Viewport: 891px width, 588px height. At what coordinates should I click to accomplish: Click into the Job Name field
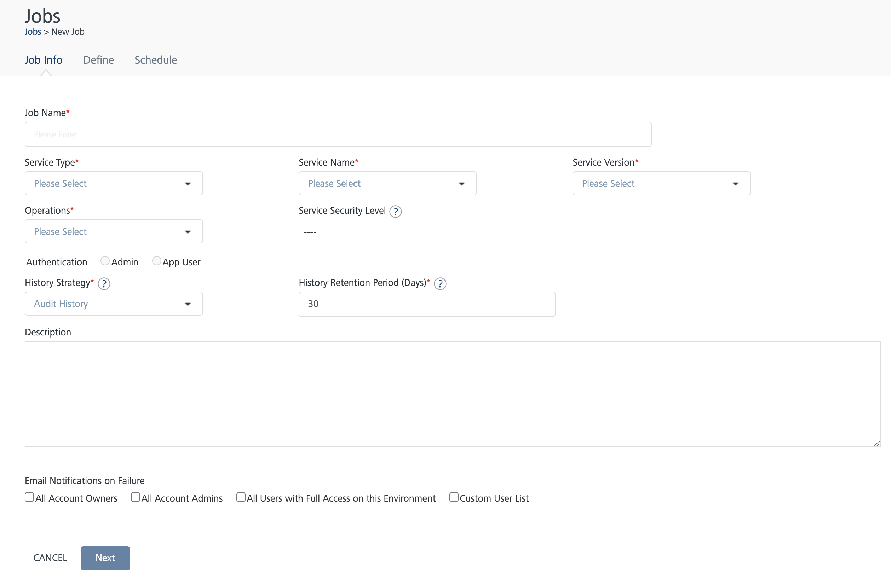click(338, 134)
